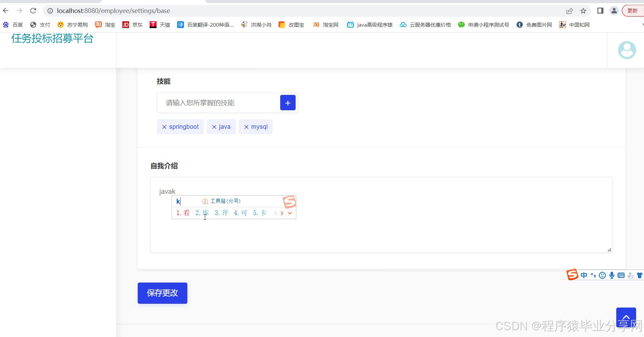Image resolution: width=644 pixels, height=337 pixels.
Task: Open IME account login icon
Action: pyautogui.click(x=631, y=275)
